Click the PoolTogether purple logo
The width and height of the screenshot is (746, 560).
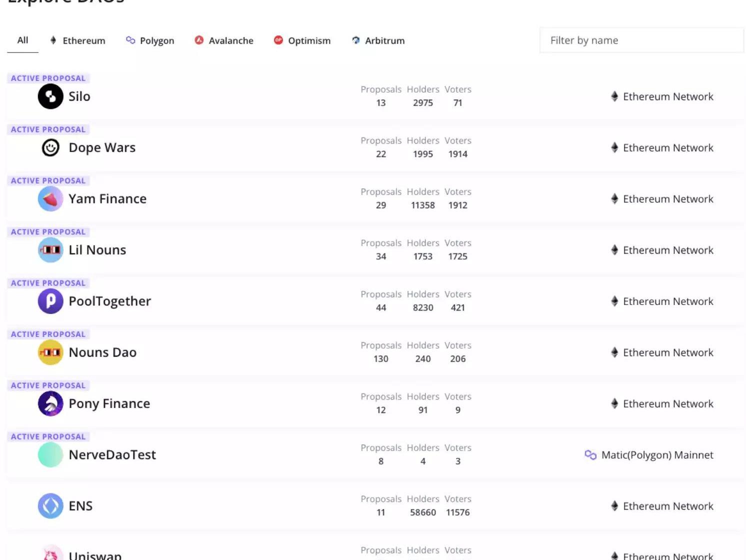coord(50,301)
